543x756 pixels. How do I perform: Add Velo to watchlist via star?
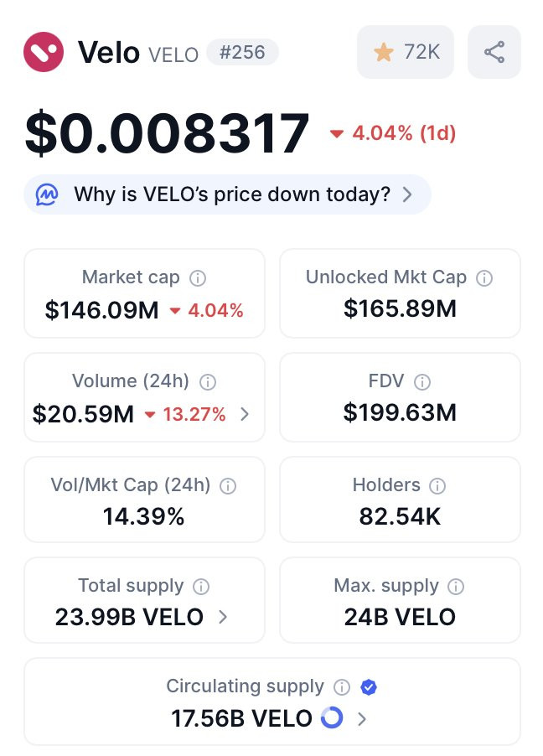(406, 52)
